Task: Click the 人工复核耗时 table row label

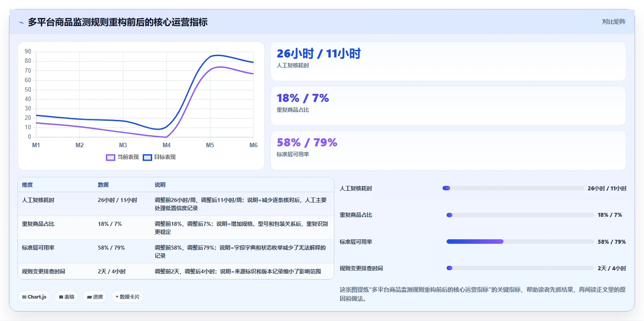Action: point(38,200)
